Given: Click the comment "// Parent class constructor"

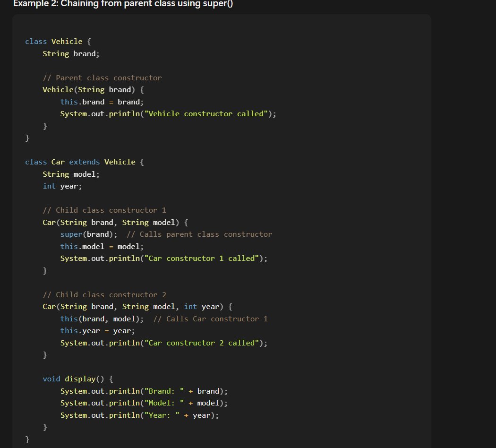Looking at the screenshot, I should tap(102, 78).
